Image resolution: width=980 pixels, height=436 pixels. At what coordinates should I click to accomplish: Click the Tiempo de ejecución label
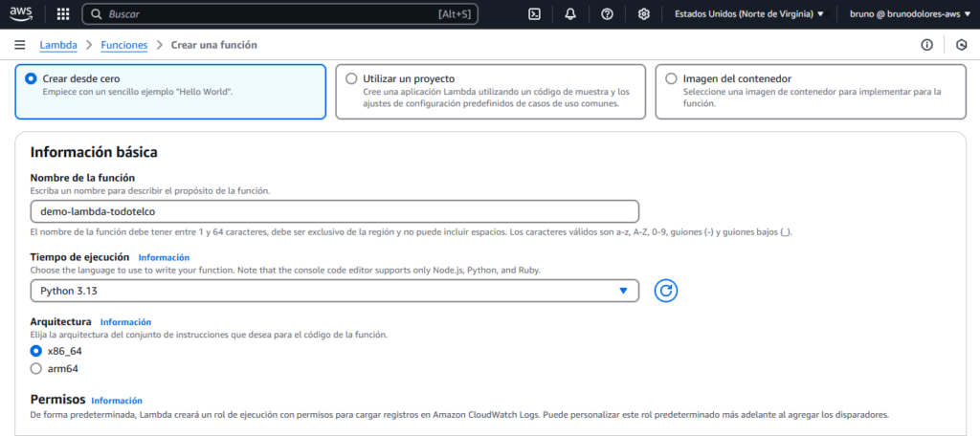(x=80, y=257)
